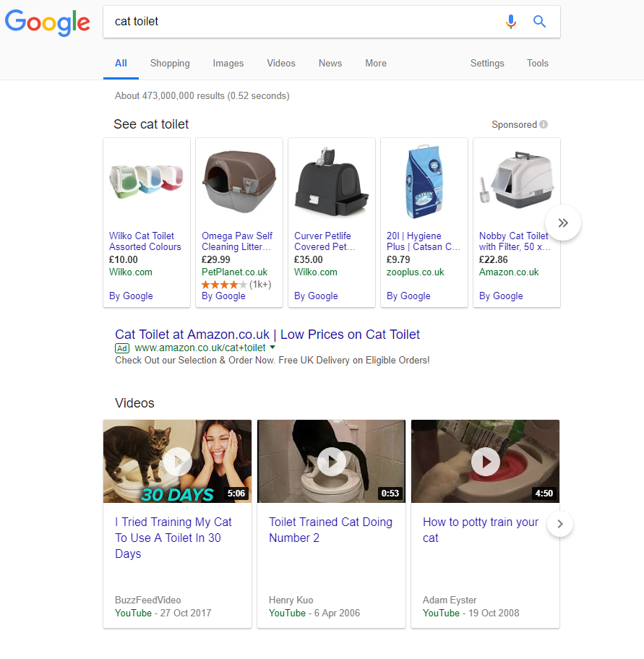Click inside the search input field
Image resolution: width=644 pixels, height=659 pixels.
(289, 22)
